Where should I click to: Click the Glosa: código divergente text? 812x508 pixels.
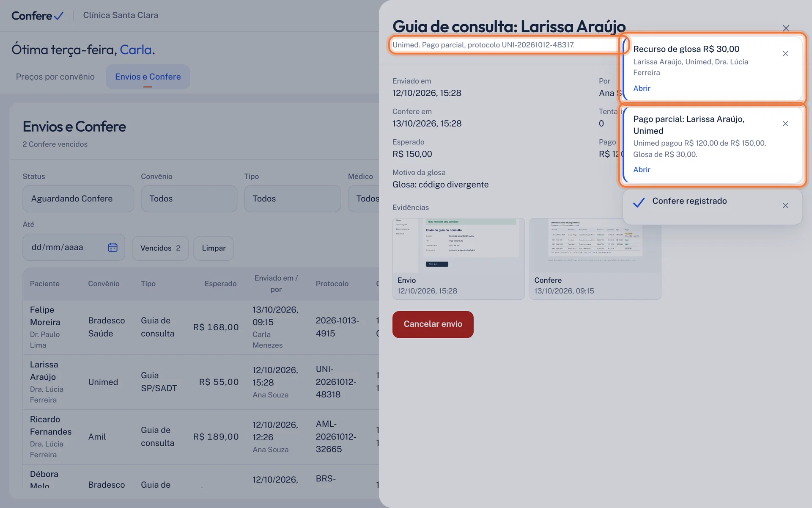coord(440,185)
